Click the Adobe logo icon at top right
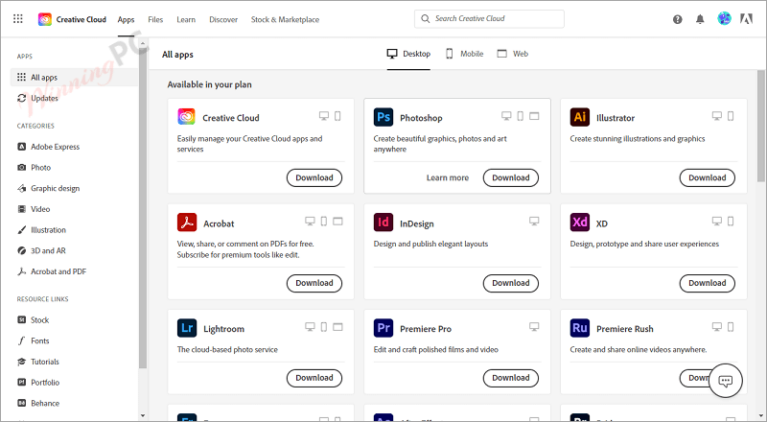Viewport: 767px width, 422px height. [746, 19]
